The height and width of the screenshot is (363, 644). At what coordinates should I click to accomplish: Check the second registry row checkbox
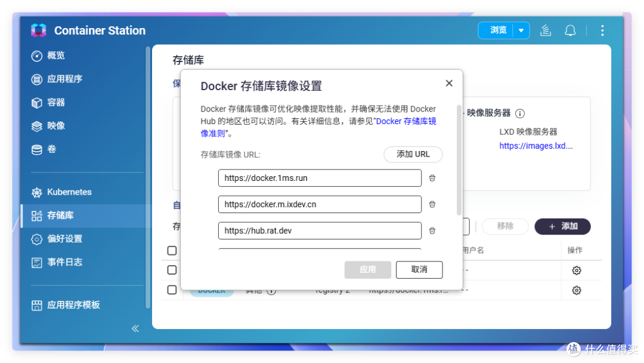[x=172, y=290]
